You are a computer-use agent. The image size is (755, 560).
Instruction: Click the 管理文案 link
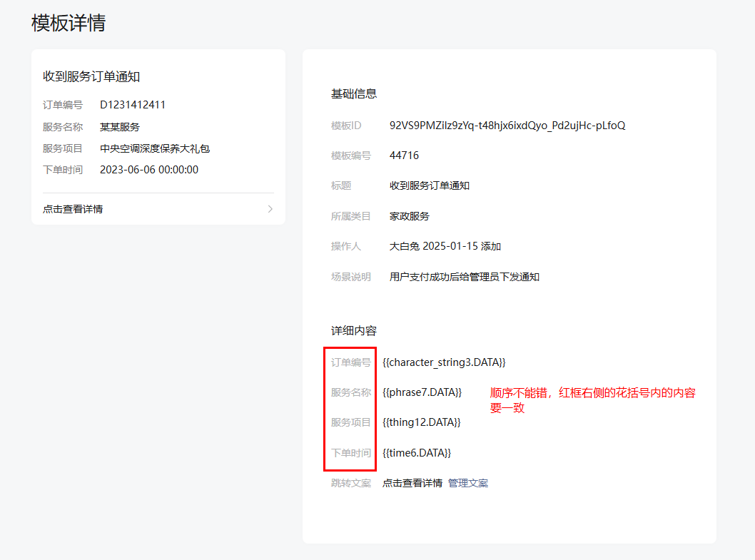click(x=468, y=483)
